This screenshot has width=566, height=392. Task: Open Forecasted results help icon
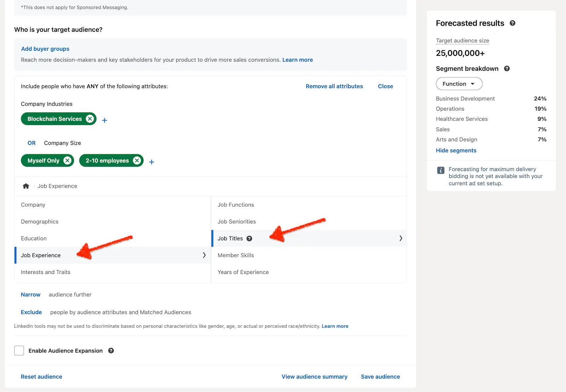(x=512, y=23)
